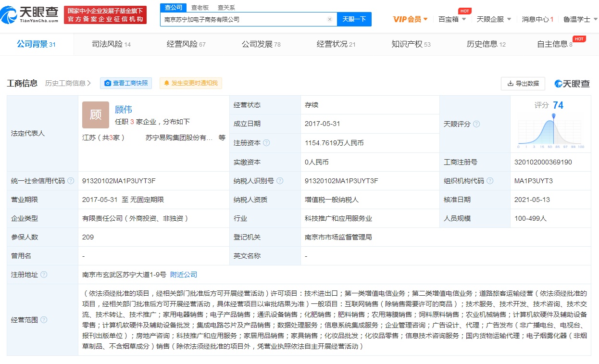Click the 导出数据 export button

(523, 83)
